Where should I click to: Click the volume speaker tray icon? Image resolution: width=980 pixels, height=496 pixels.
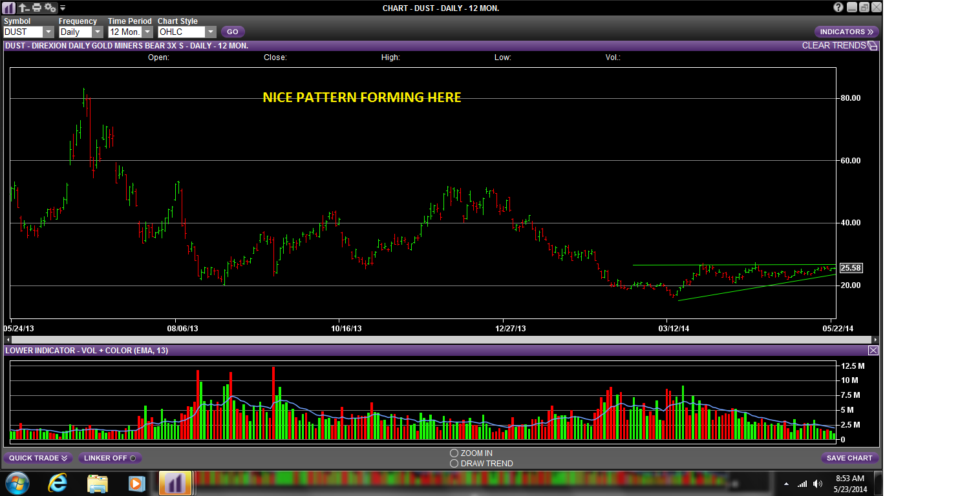(818, 484)
